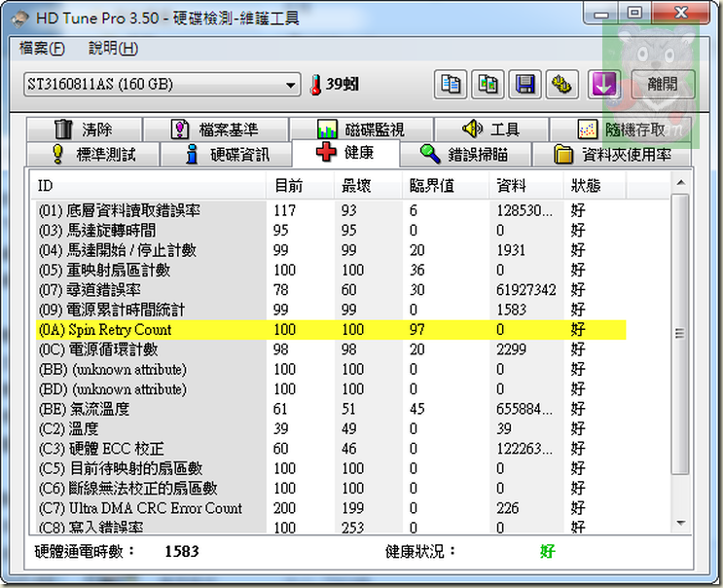723x588 pixels.
Task: Click the folder icon on 資料夾使用率 tab
Action: pos(563,155)
